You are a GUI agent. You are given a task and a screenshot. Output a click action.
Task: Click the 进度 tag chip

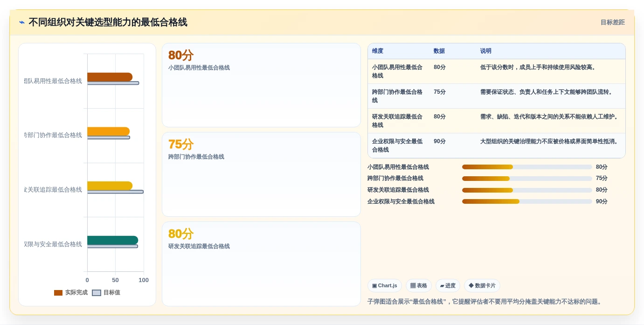tap(448, 286)
